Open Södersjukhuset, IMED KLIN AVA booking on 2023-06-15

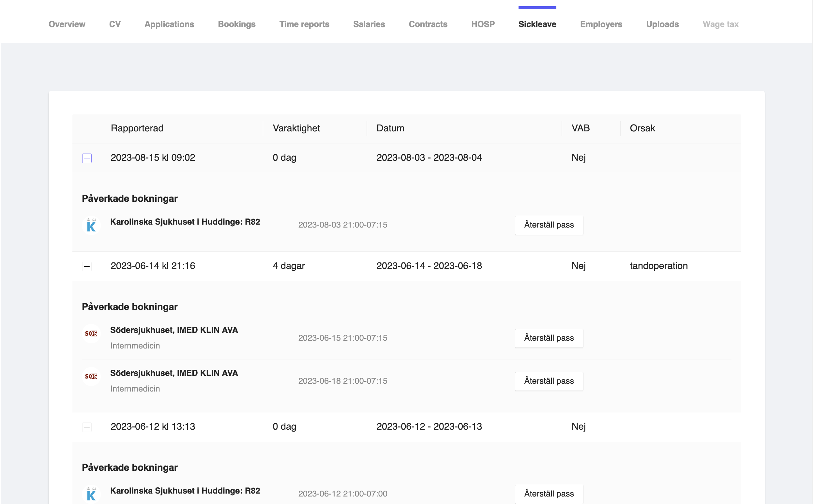(174, 330)
